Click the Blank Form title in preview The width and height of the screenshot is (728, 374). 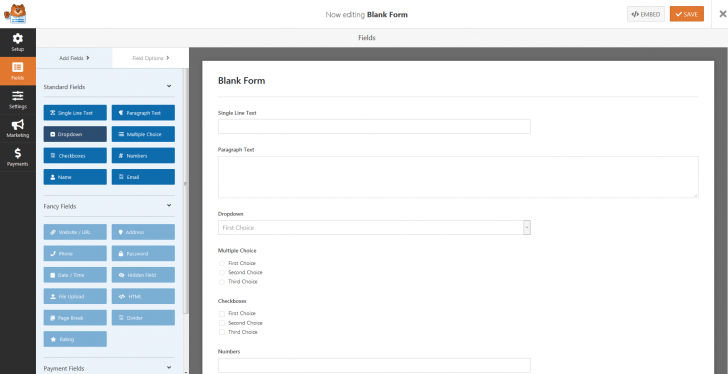pyautogui.click(x=241, y=81)
